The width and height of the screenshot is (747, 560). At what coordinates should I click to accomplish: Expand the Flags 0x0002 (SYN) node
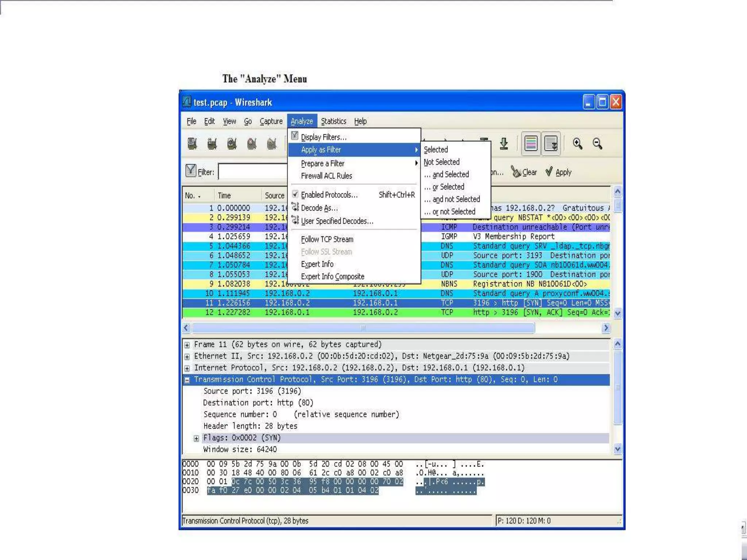[196, 438]
